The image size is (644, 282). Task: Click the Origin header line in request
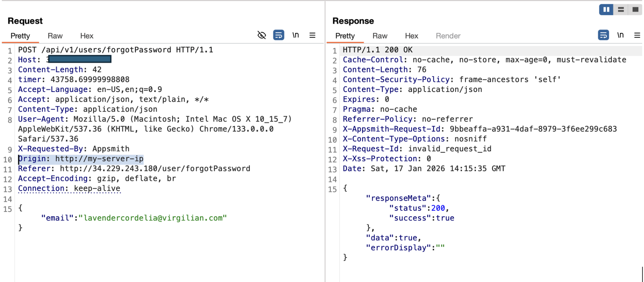pos(81,159)
